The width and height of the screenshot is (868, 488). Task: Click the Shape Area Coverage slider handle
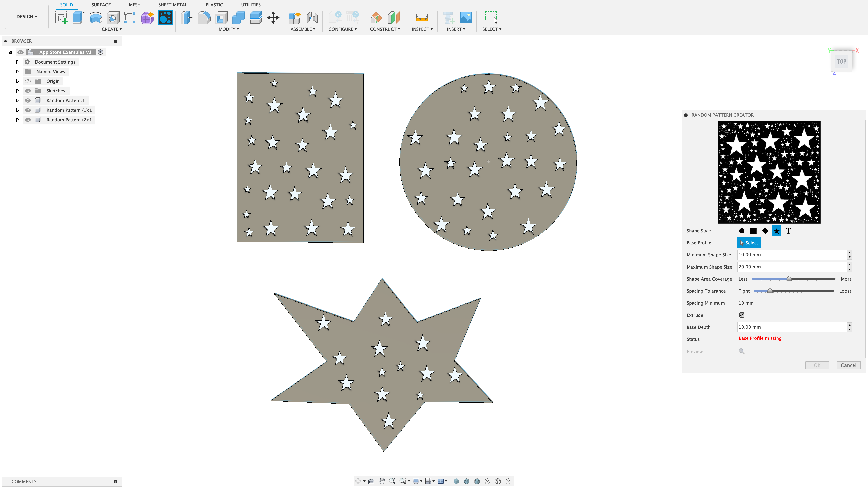[789, 279]
